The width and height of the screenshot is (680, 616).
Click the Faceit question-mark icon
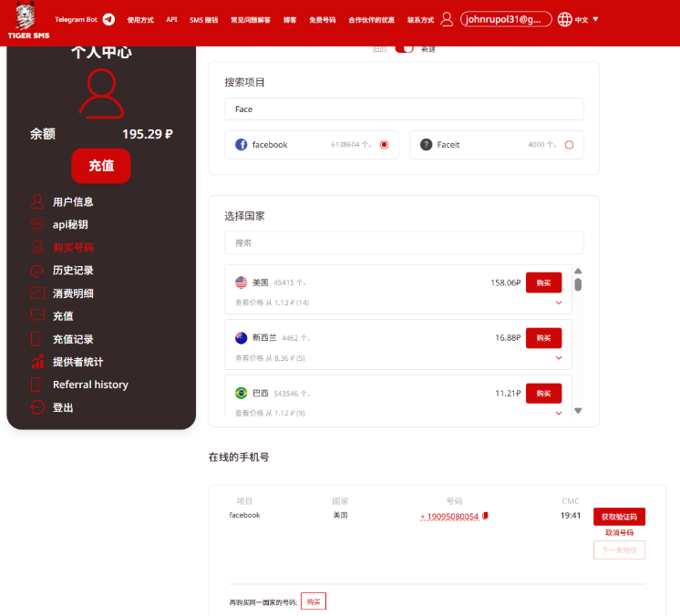(x=426, y=144)
